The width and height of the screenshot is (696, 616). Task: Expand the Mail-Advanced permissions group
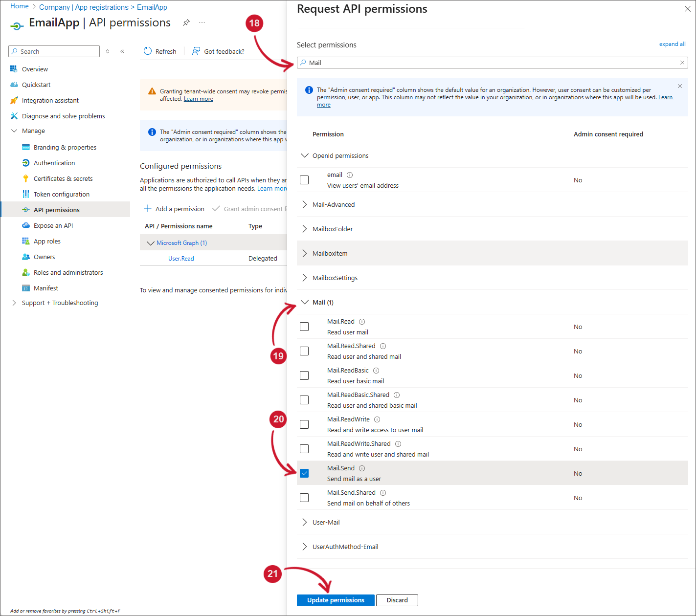pyautogui.click(x=305, y=204)
